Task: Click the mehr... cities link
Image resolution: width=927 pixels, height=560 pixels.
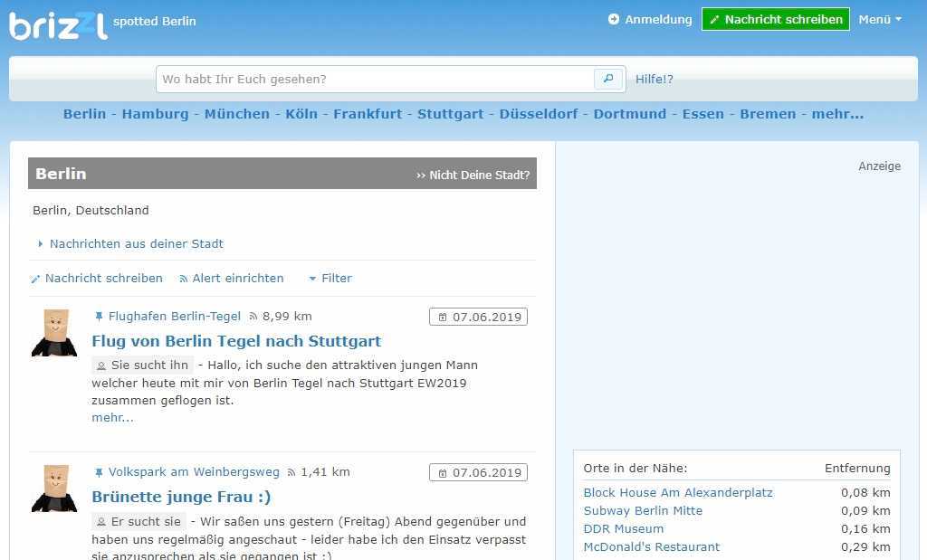Action: [x=837, y=114]
